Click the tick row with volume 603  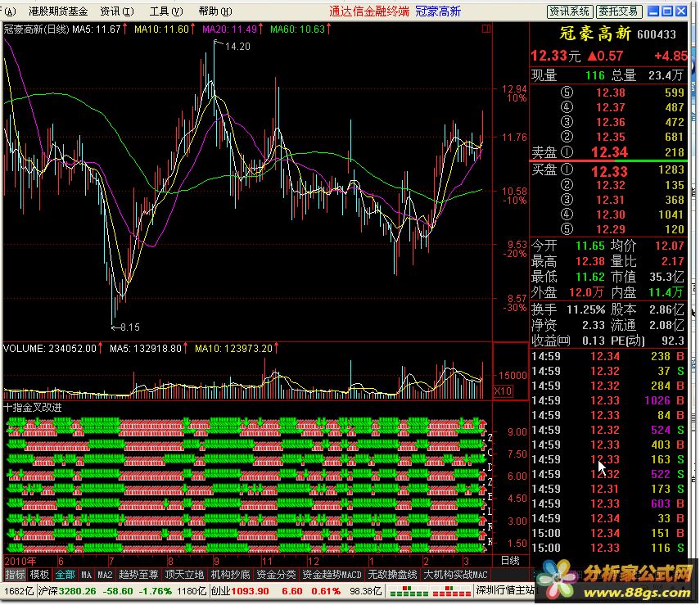pyautogui.click(x=608, y=503)
